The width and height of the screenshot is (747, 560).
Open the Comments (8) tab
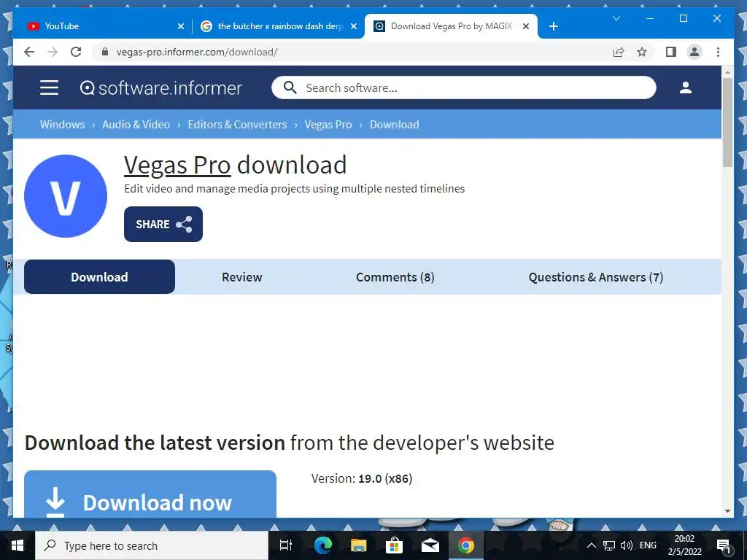(395, 277)
